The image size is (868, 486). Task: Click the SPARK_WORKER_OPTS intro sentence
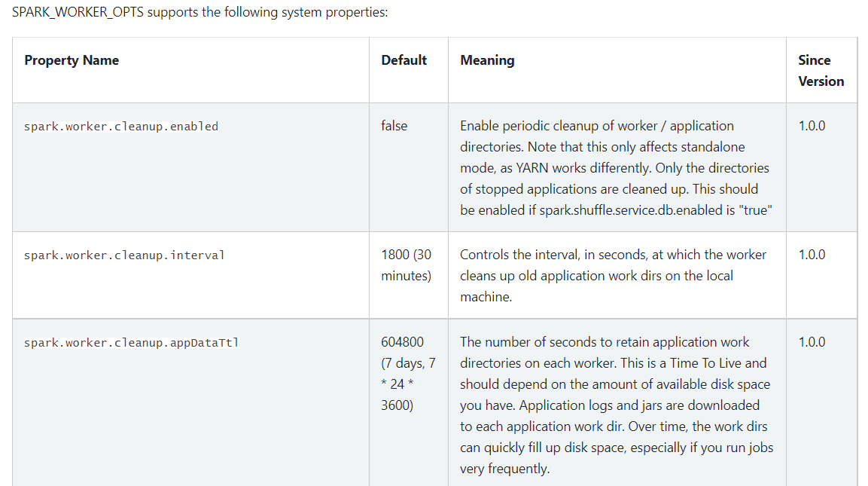click(199, 12)
